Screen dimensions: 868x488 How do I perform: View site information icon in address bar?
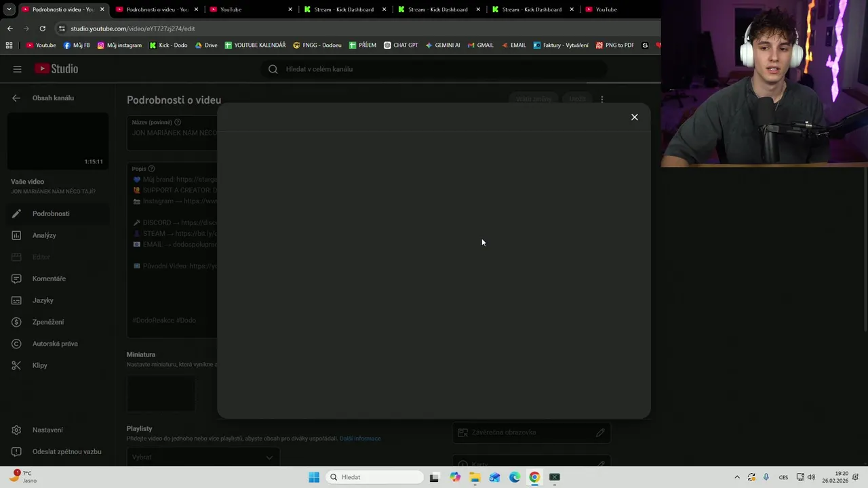tap(62, 28)
